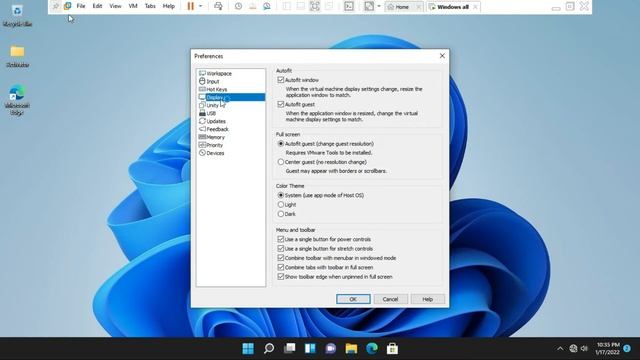Close the Preferences dialog

442,56
